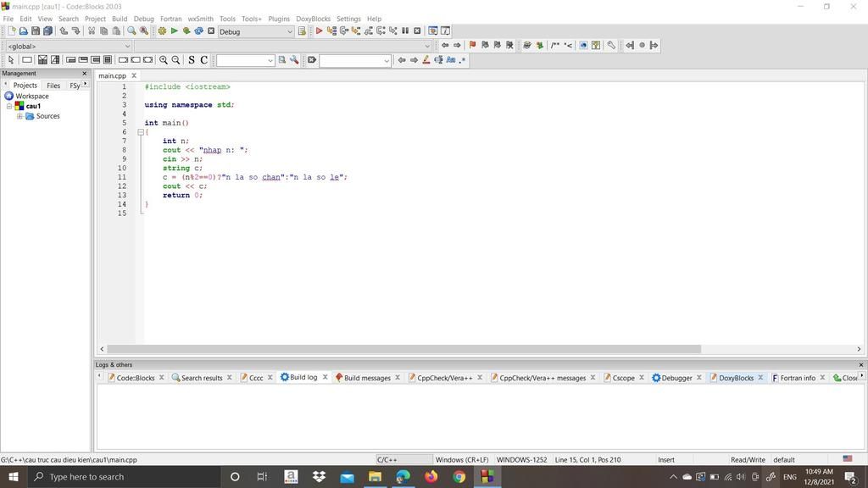Switch to the Debugger log tab
This screenshot has width=868, height=488.
[676, 378]
